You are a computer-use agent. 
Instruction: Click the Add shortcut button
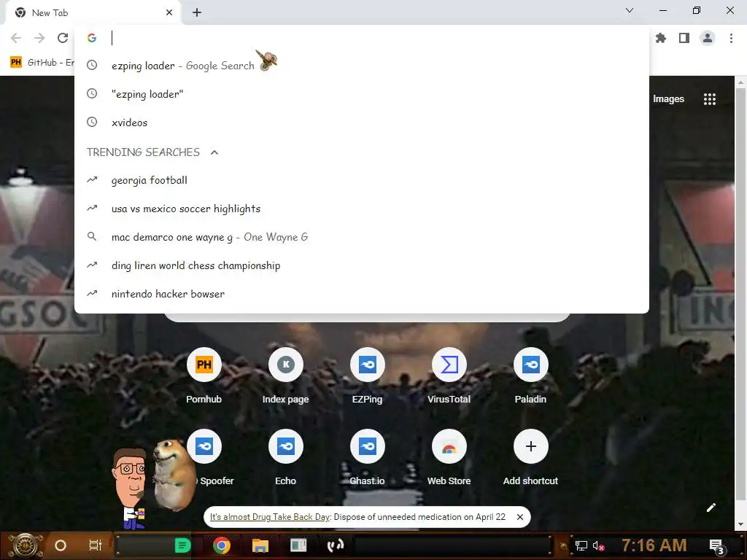coord(531,458)
